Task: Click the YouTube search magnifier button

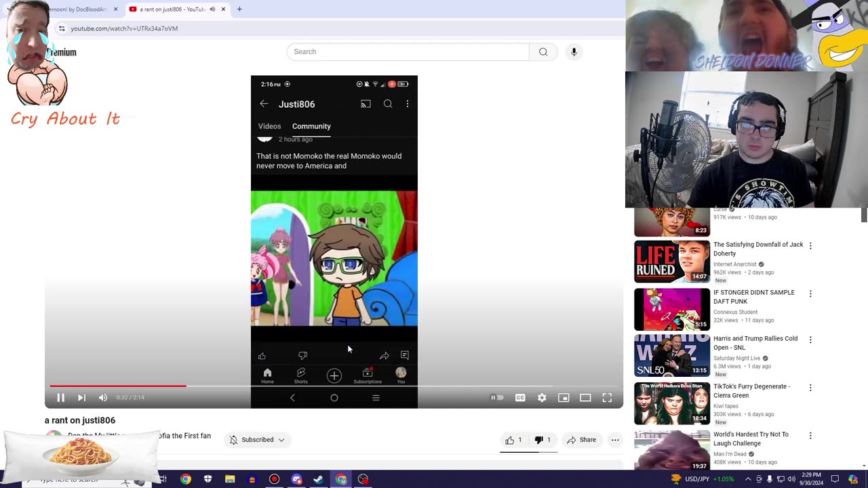Action: pyautogui.click(x=543, y=52)
